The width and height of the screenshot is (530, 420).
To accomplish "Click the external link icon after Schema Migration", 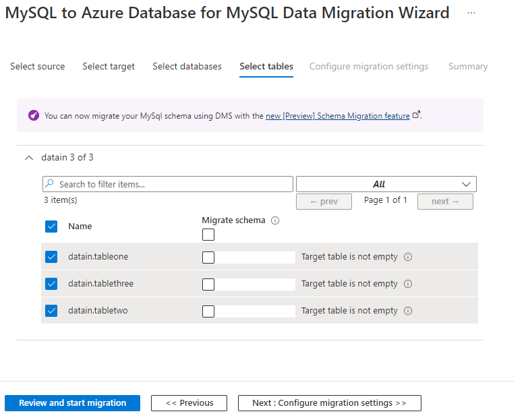I will tap(417, 115).
